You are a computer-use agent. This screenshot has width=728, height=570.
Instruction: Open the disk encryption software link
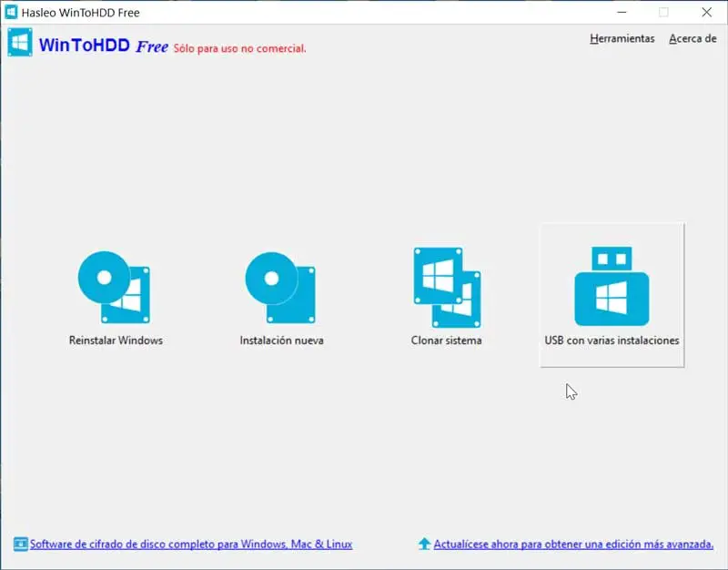click(x=191, y=544)
